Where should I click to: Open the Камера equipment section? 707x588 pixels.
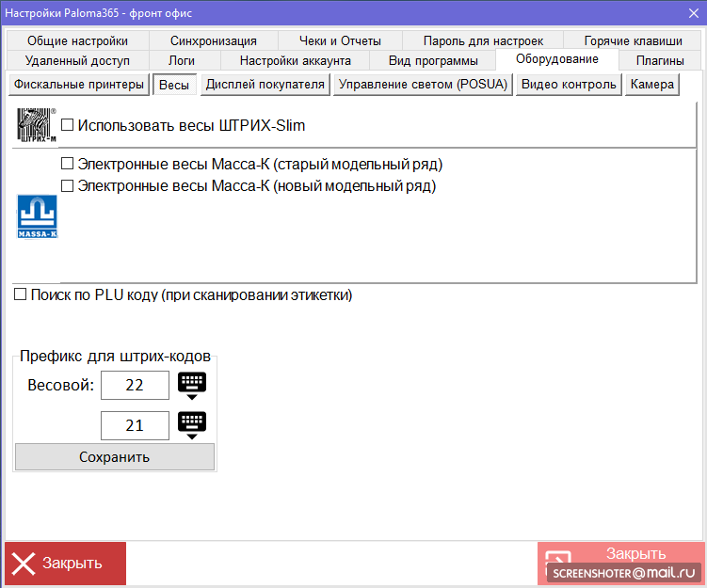651,85
